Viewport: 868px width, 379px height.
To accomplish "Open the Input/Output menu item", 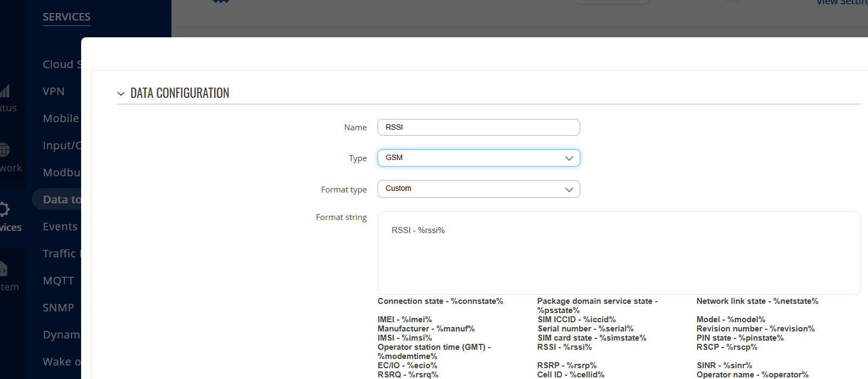I will pyautogui.click(x=62, y=145).
